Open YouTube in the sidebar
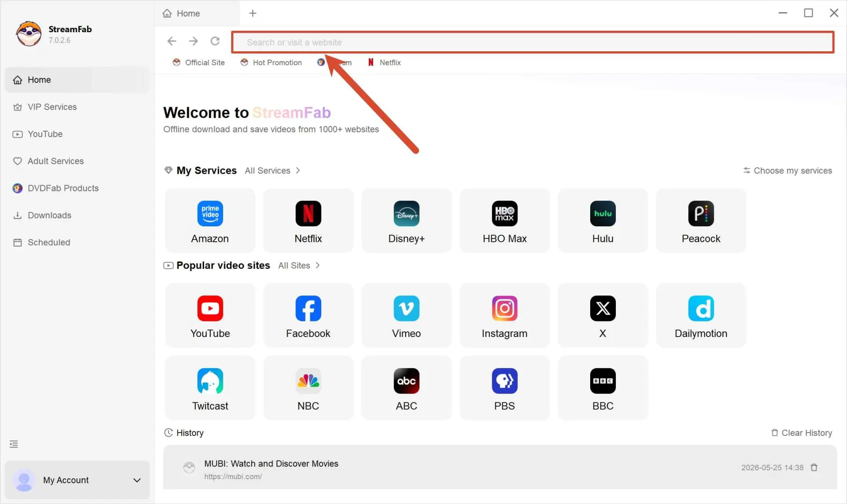The height and width of the screenshot is (504, 847). 77,134
